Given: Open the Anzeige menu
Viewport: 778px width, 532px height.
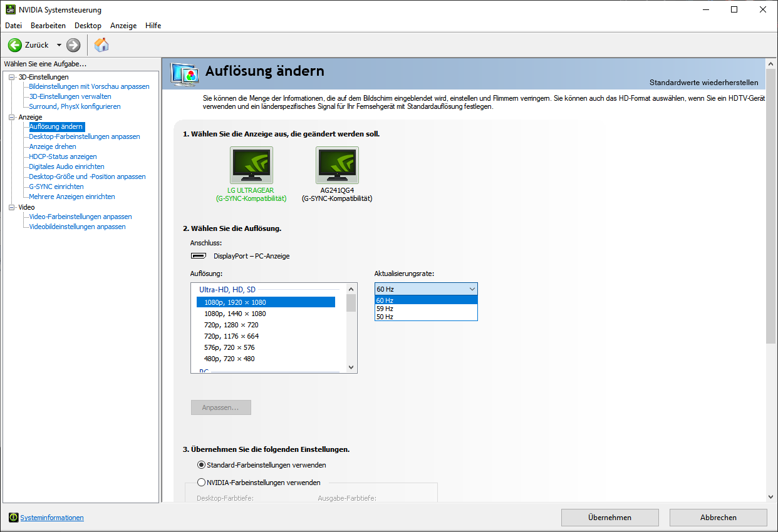Looking at the screenshot, I should [x=123, y=26].
